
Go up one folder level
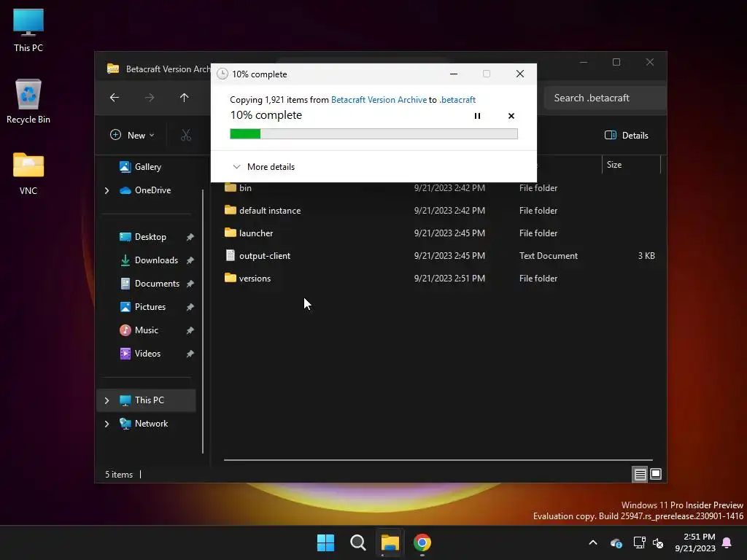pyautogui.click(x=185, y=98)
